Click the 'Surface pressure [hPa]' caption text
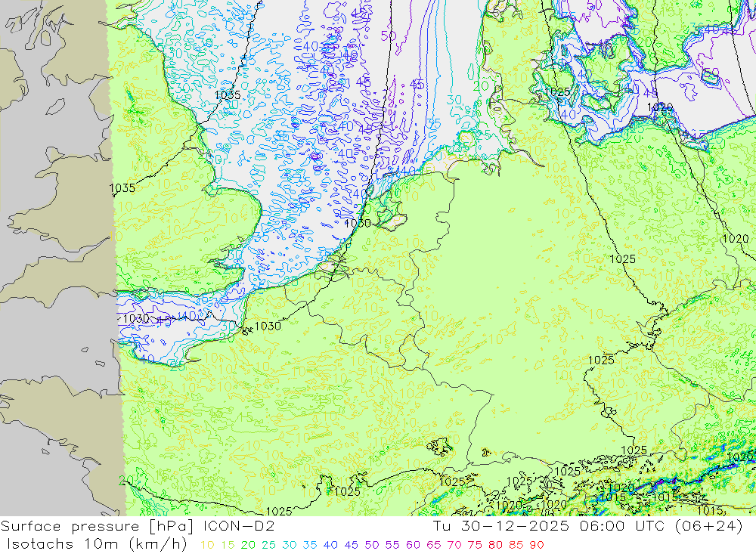 [98, 526]
